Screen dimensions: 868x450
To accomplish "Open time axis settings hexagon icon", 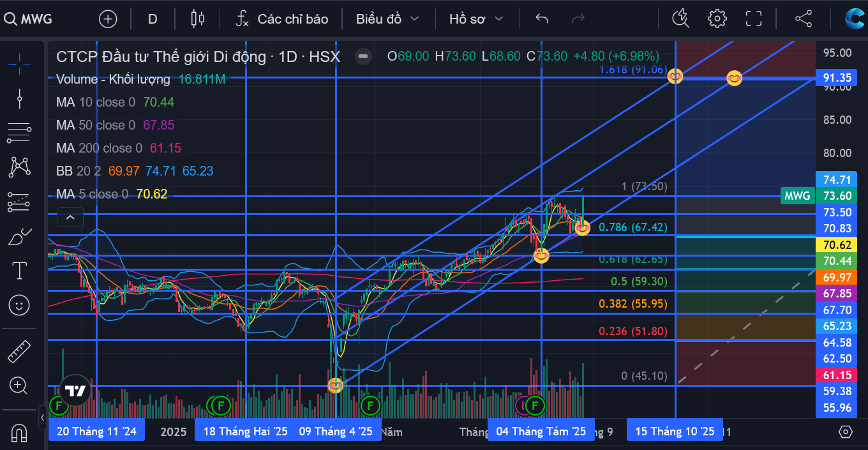I will (x=846, y=431).
